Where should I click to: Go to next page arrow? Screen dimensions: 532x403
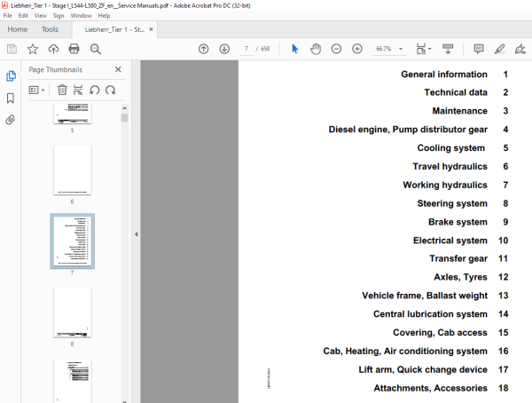(x=224, y=49)
